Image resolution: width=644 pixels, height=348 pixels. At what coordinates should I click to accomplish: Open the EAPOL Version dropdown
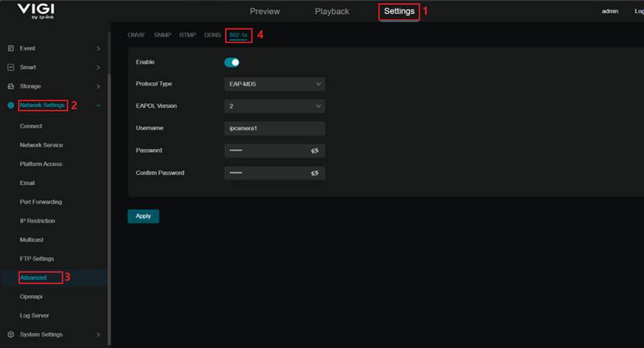pyautogui.click(x=274, y=106)
